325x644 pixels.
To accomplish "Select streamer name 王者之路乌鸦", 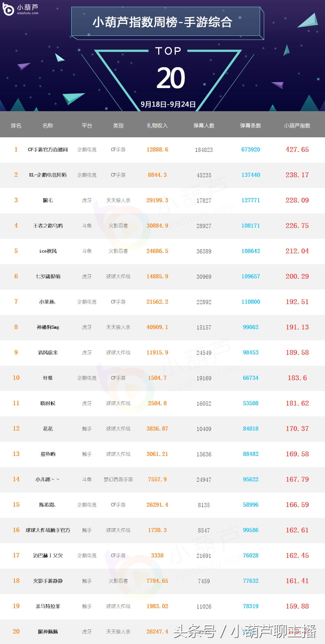I will click(x=48, y=226).
